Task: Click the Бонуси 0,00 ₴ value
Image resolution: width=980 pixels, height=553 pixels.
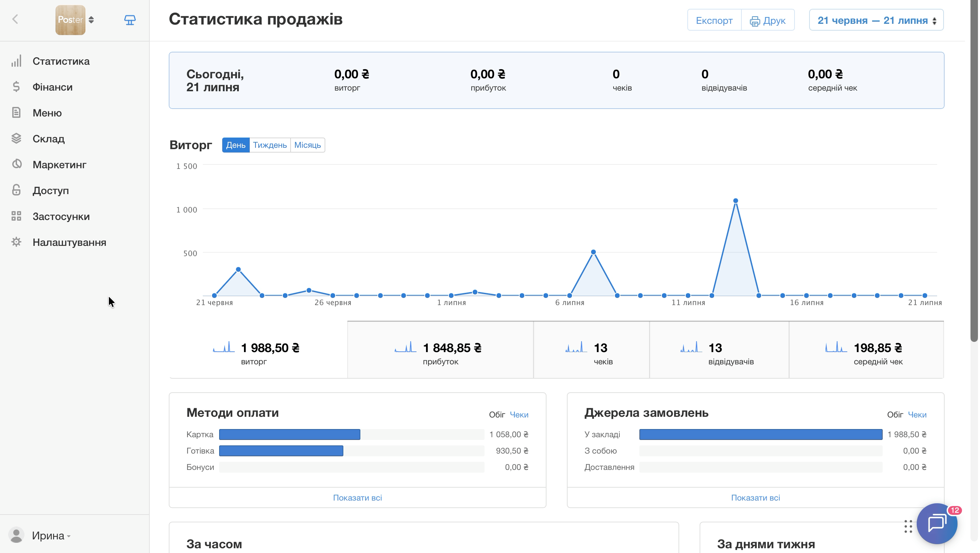Action: pyautogui.click(x=516, y=467)
